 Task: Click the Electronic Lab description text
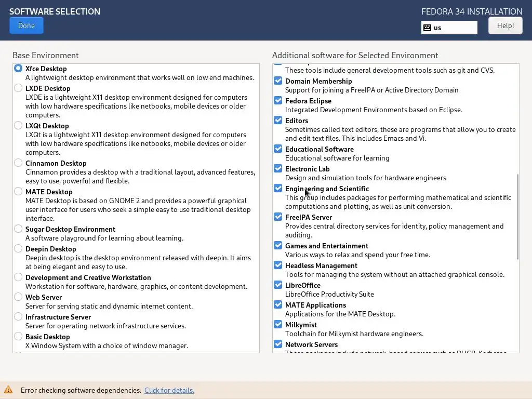coord(365,178)
